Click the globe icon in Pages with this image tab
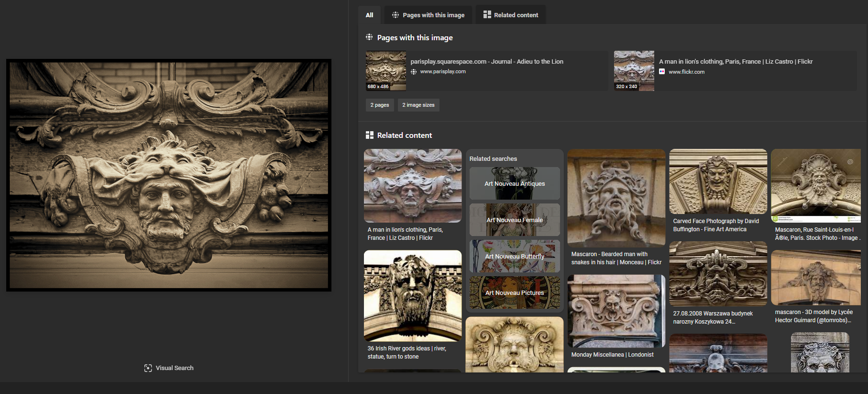868x394 pixels. [396, 15]
